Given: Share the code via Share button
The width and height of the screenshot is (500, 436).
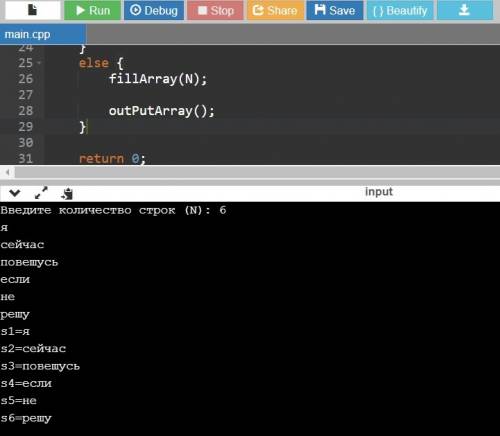Looking at the screenshot, I should point(275,10).
